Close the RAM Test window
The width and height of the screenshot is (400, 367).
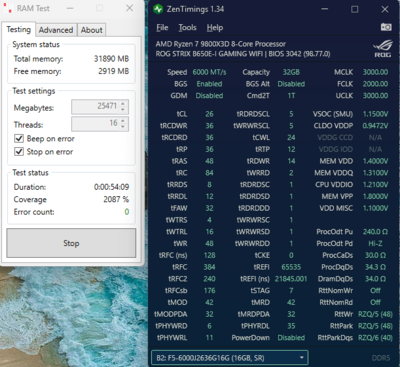(130, 8)
